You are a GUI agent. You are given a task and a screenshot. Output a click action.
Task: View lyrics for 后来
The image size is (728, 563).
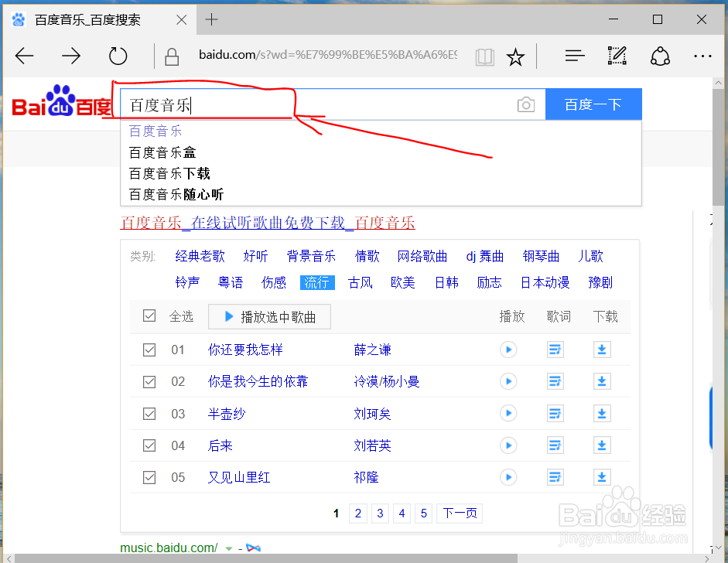coord(555,445)
